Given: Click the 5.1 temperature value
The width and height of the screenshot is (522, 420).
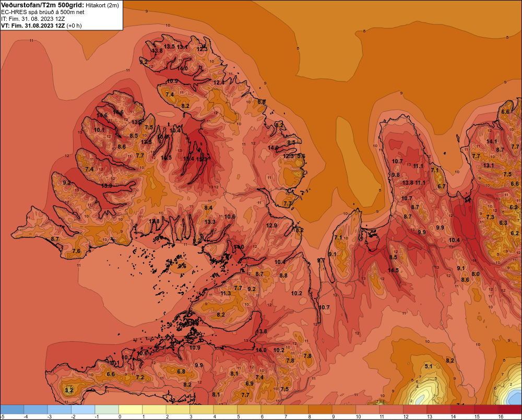Looking at the screenshot, I should click(429, 366).
